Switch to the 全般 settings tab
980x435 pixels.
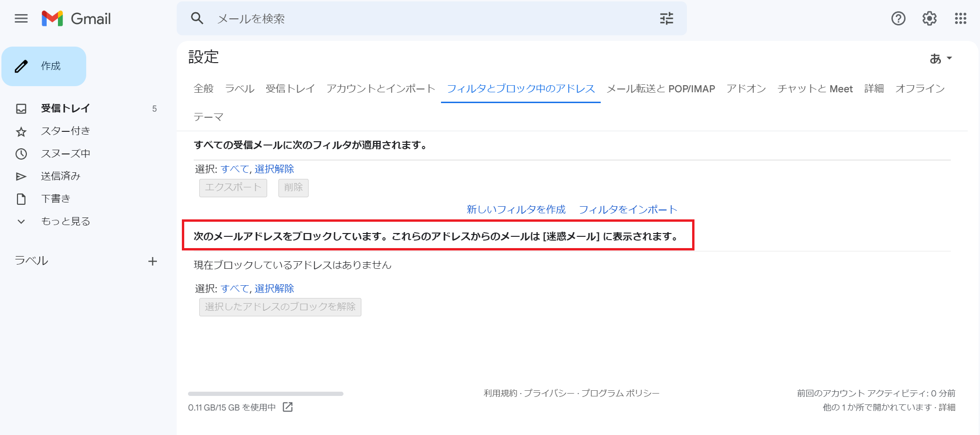click(x=204, y=89)
